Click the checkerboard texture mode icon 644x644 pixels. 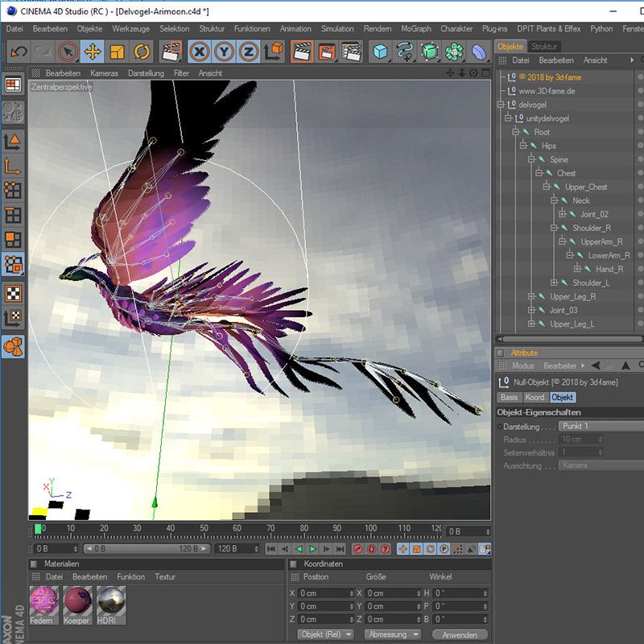13,293
